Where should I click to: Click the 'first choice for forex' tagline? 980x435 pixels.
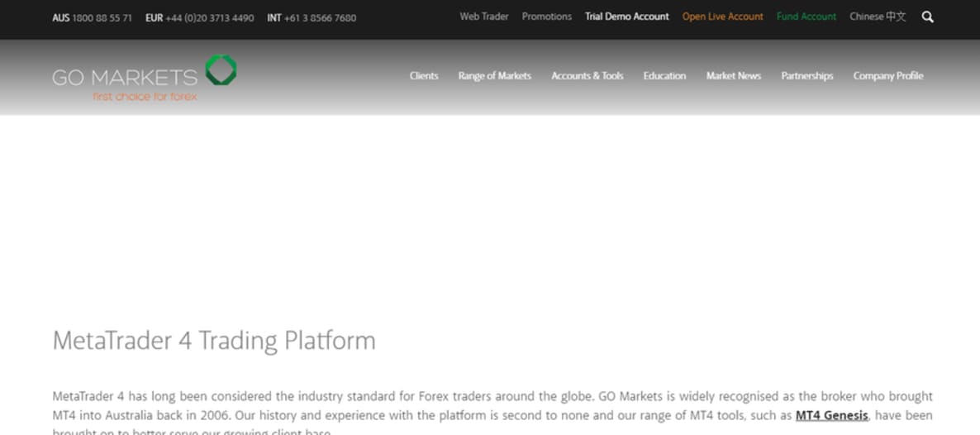coord(145,97)
